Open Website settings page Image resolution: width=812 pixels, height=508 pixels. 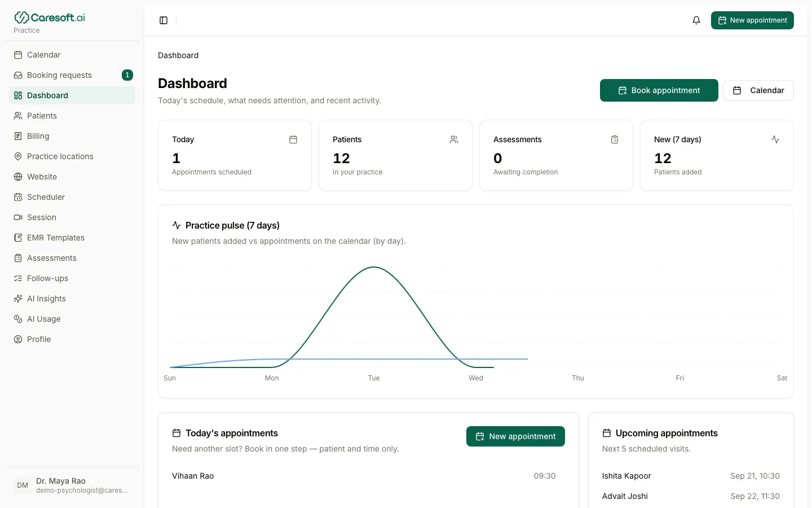pos(72,177)
